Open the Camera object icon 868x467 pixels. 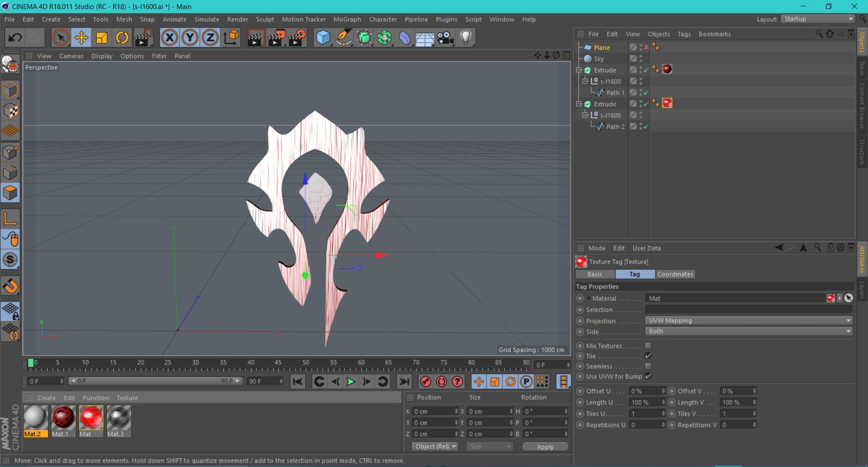pyautogui.click(x=445, y=38)
